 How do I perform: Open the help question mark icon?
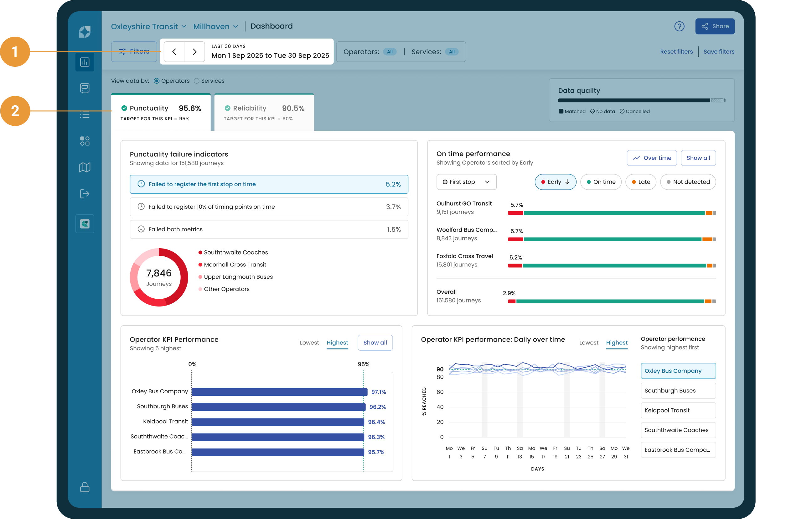[679, 26]
